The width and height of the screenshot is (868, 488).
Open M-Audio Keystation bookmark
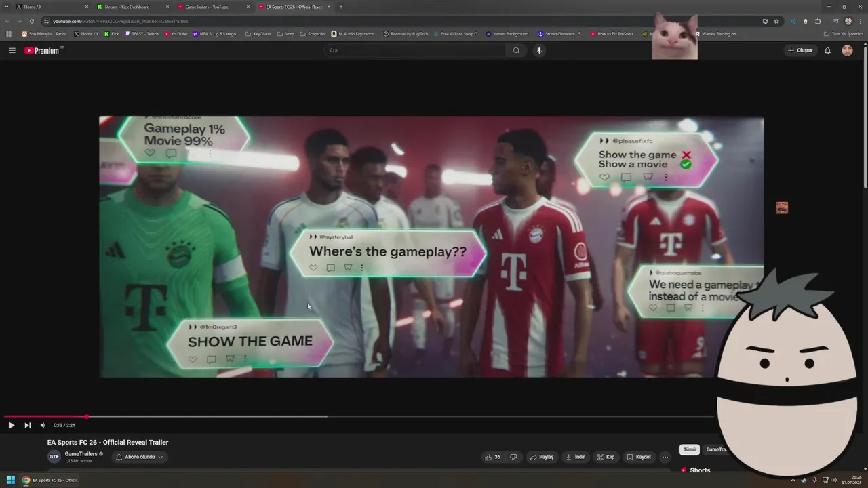pos(354,33)
